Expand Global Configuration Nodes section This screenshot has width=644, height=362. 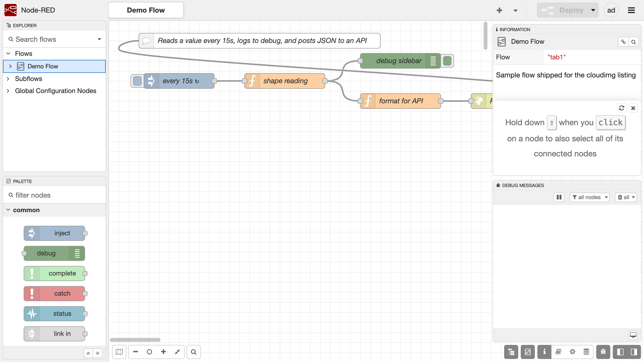(8, 91)
